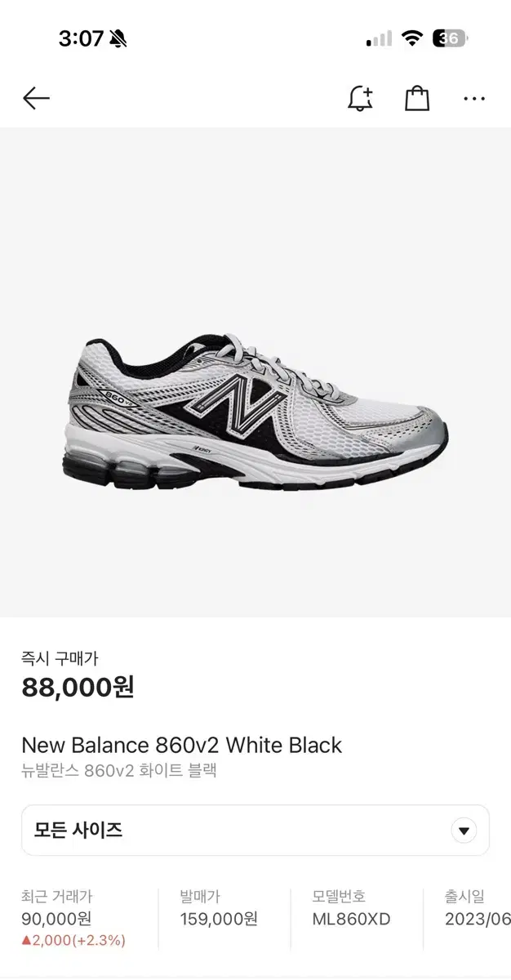Select the New Balance 860v2 White Black title

181,745
